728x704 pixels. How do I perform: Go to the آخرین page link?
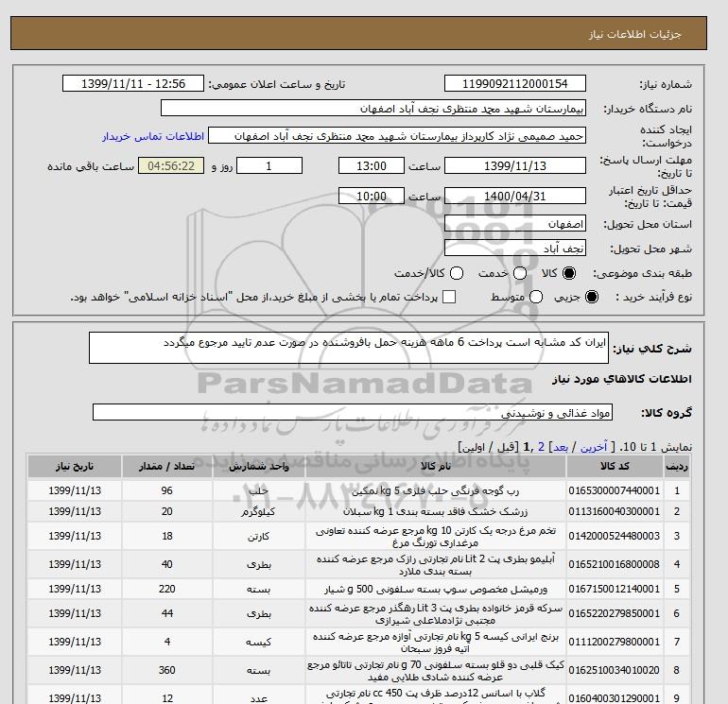pos(594,447)
